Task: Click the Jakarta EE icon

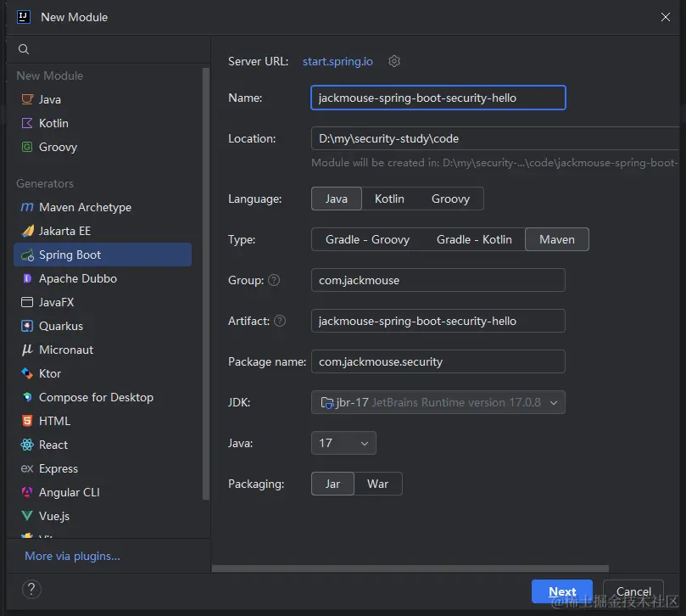Action: (27, 231)
